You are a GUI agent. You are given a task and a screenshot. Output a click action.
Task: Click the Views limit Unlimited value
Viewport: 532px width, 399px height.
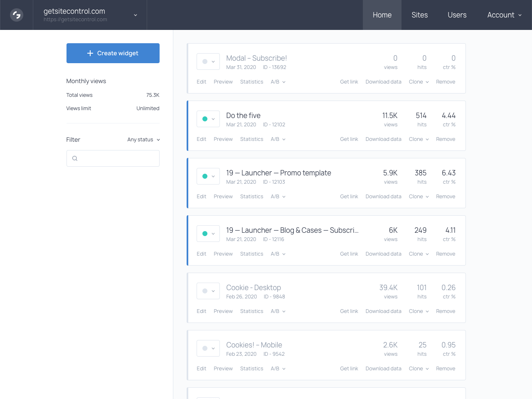click(x=148, y=108)
